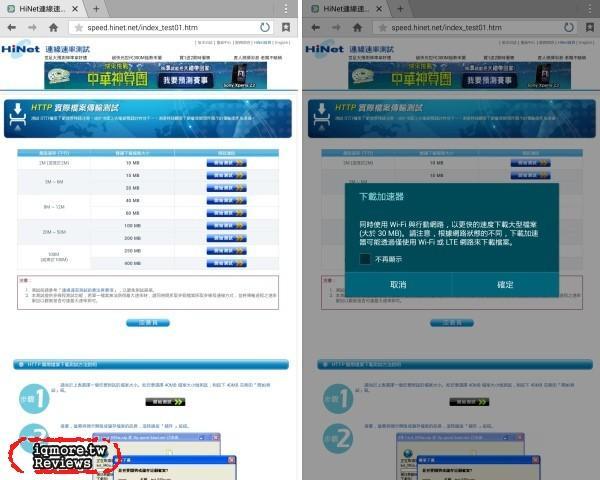Focus the address bar in the browser showing the dialog
The height and width of the screenshot is (480, 600).
(x=474, y=28)
